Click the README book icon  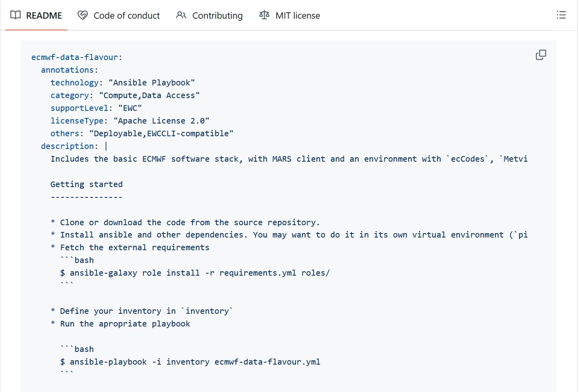16,15
